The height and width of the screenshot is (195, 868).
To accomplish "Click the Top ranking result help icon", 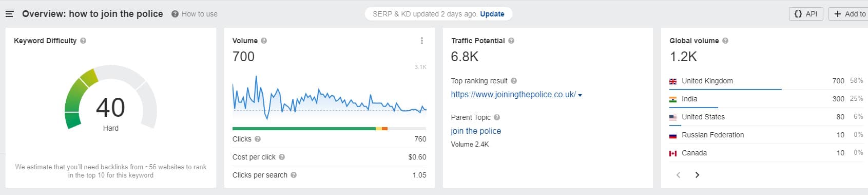I will [514, 81].
